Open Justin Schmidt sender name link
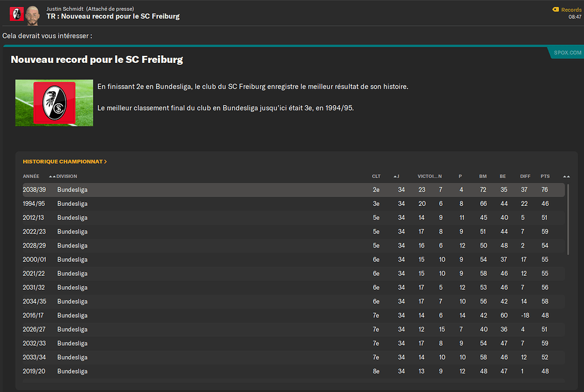The height and width of the screenshot is (392, 584). pyautogui.click(x=65, y=8)
